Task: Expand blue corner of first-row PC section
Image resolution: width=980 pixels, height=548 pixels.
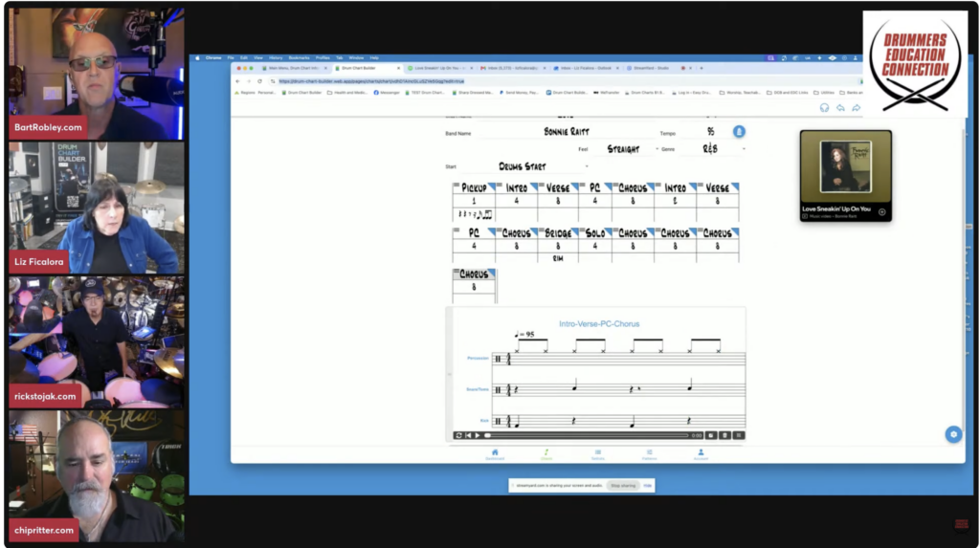Action: click(x=609, y=186)
